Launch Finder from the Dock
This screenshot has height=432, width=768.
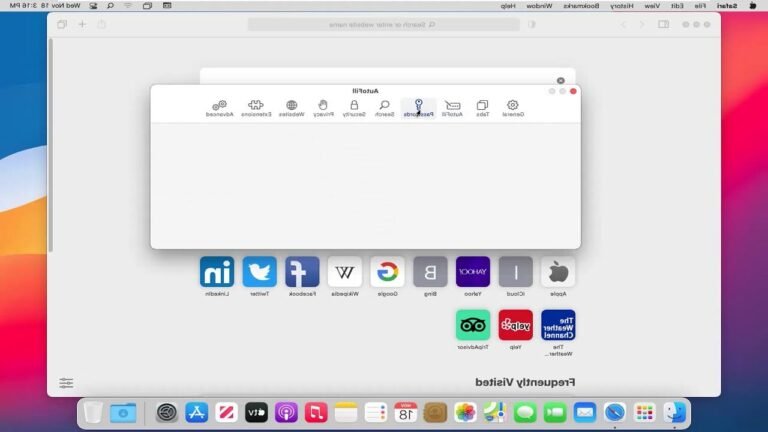pos(674,412)
